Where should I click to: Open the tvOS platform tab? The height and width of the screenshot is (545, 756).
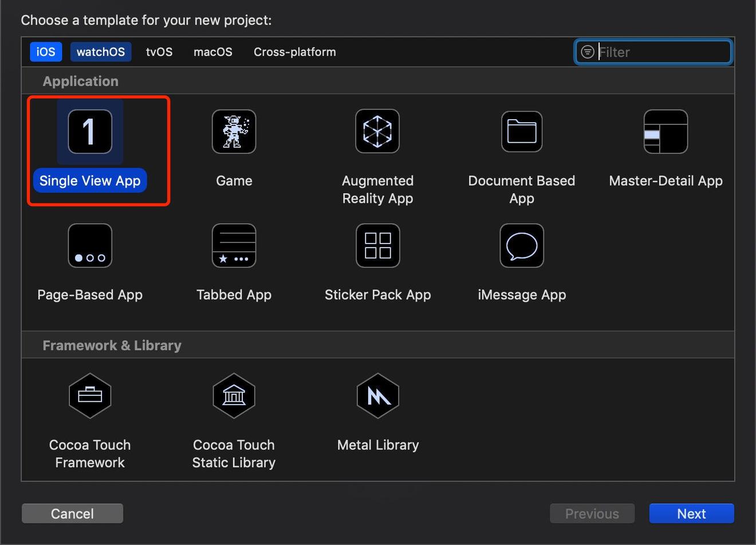pos(159,52)
